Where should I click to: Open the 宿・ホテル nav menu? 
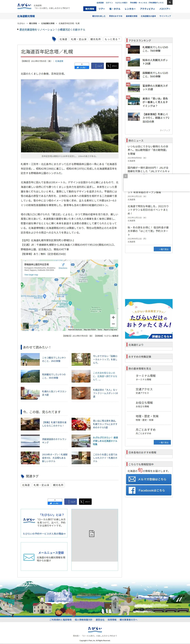(115, 9)
